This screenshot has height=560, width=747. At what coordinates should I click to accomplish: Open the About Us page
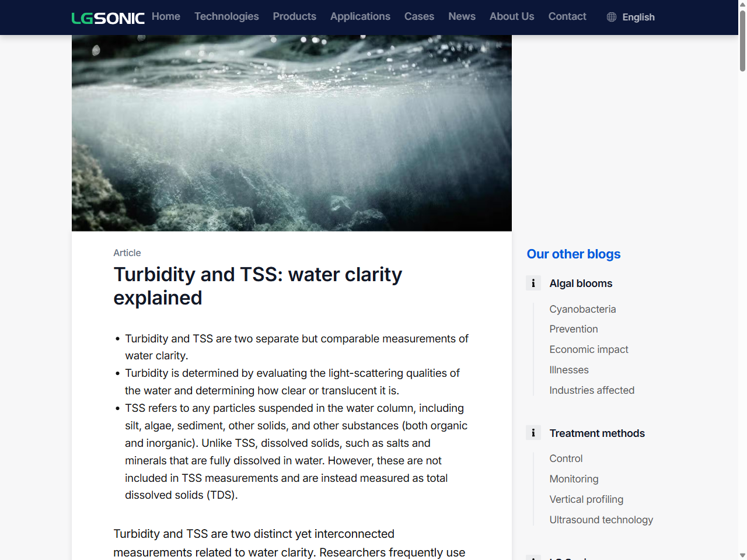512,16
